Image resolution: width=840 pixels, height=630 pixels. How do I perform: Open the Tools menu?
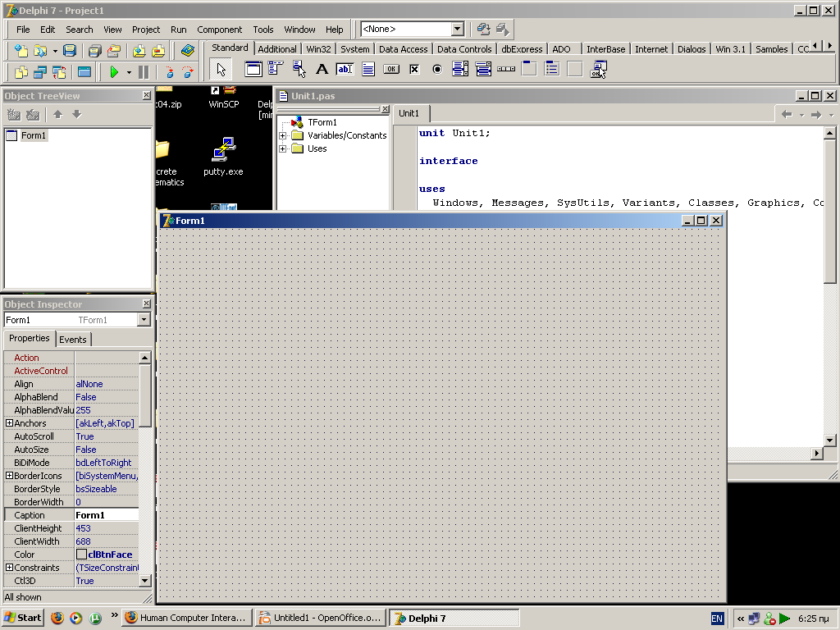click(x=263, y=30)
